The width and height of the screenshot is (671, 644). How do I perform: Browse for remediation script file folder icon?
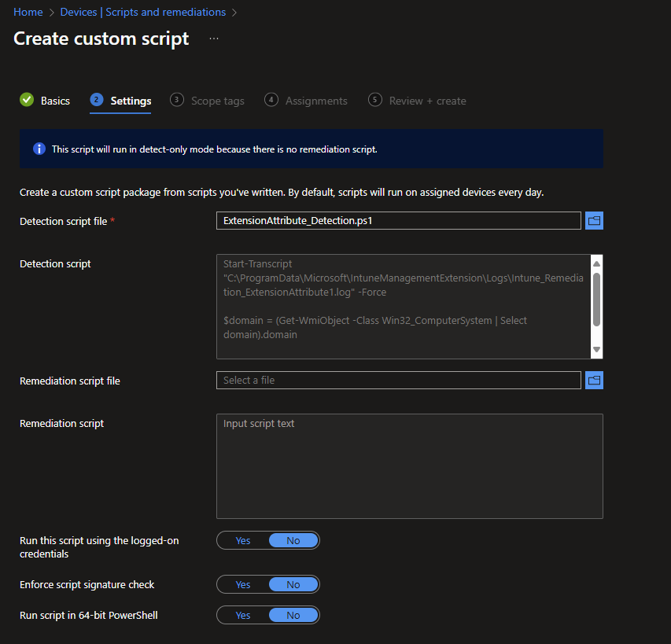595,381
